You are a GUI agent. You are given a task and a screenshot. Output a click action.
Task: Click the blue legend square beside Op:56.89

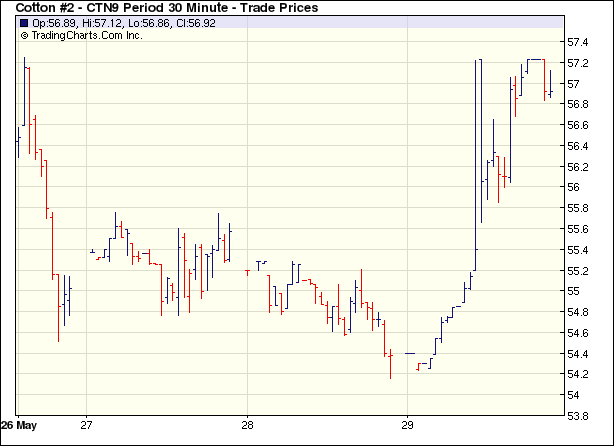(23, 22)
